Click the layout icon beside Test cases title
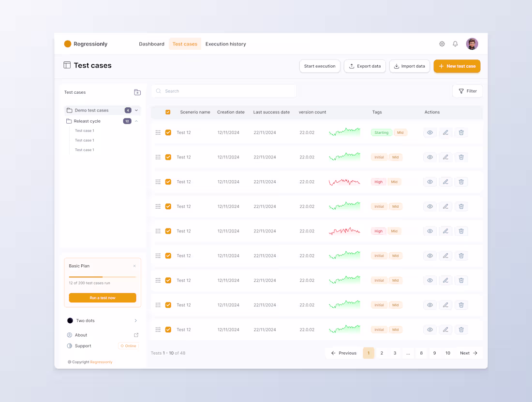532x402 pixels. click(67, 65)
